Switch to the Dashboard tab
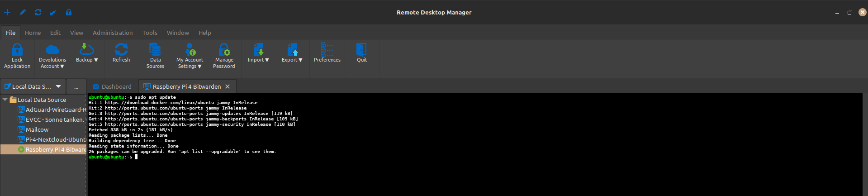 point(112,86)
